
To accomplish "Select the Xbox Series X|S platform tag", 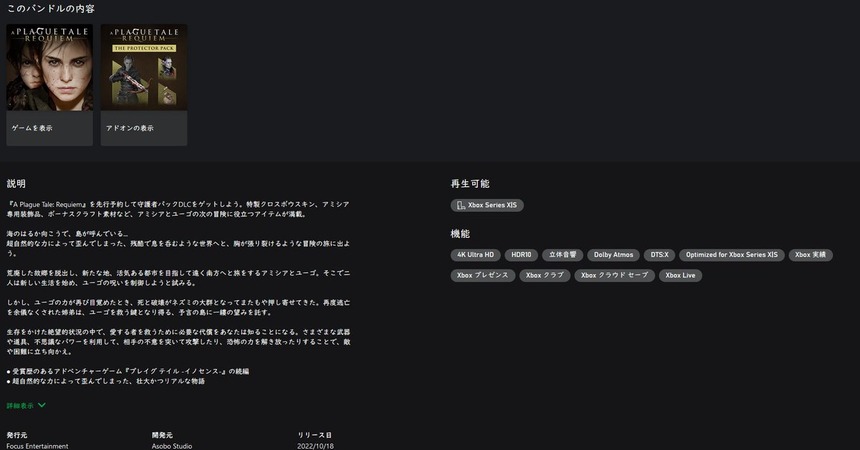I will tap(487, 205).
